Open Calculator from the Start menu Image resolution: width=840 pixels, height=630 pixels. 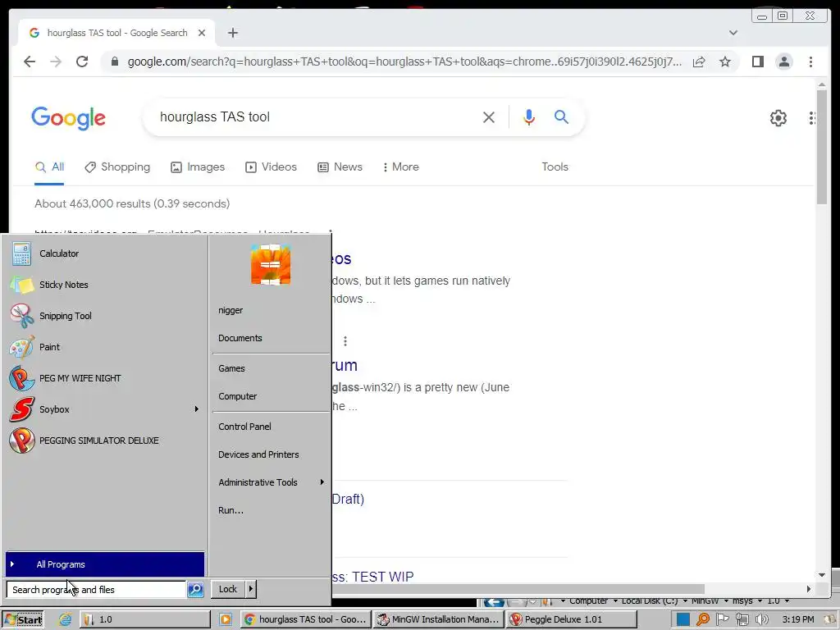click(59, 253)
